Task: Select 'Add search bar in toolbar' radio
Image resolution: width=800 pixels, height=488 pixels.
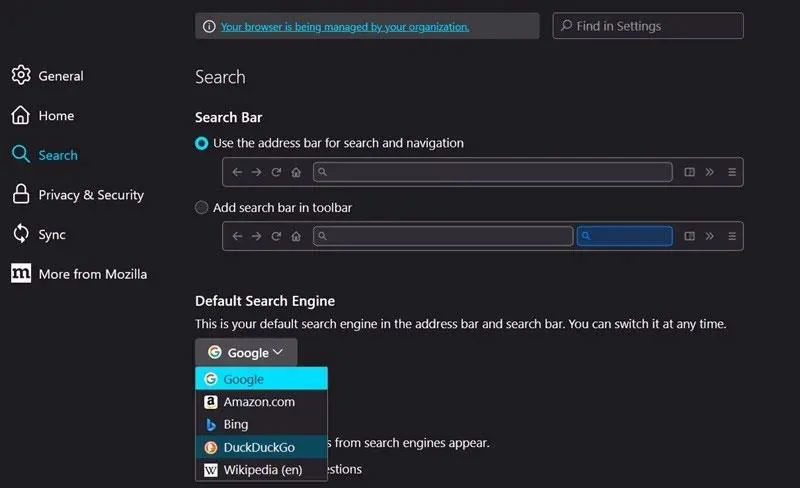Action: click(202, 207)
